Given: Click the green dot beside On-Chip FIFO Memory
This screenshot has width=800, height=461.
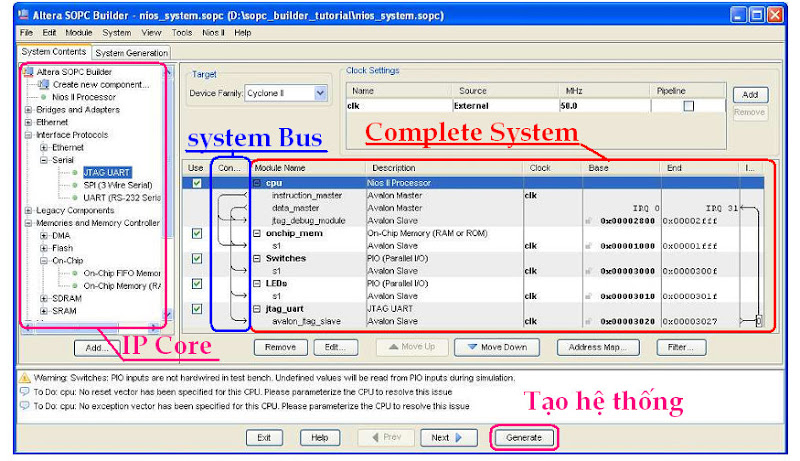Looking at the screenshot, I should (75, 273).
